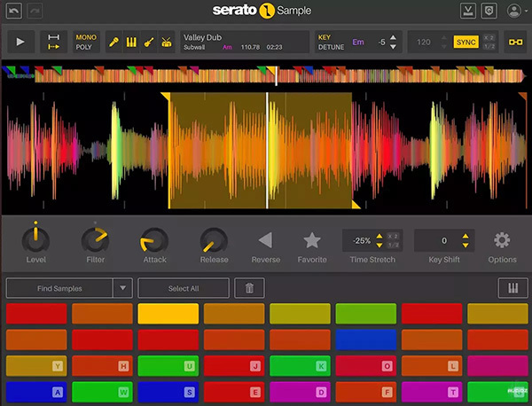Select the drums stem icon

coord(167,42)
